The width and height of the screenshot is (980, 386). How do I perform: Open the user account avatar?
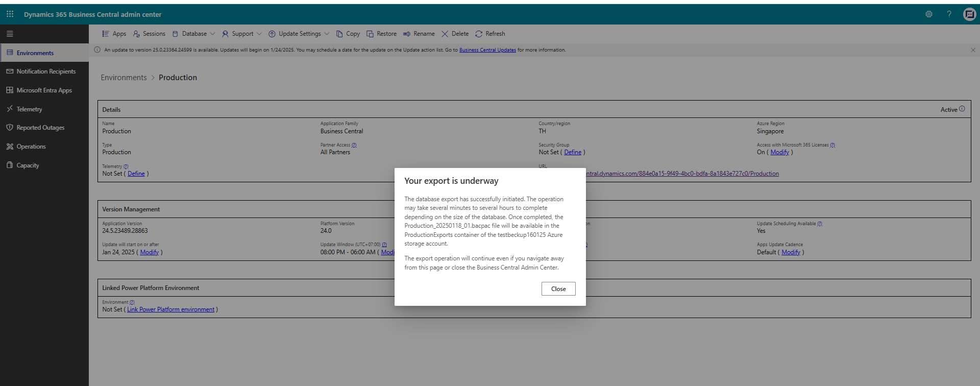[969, 14]
